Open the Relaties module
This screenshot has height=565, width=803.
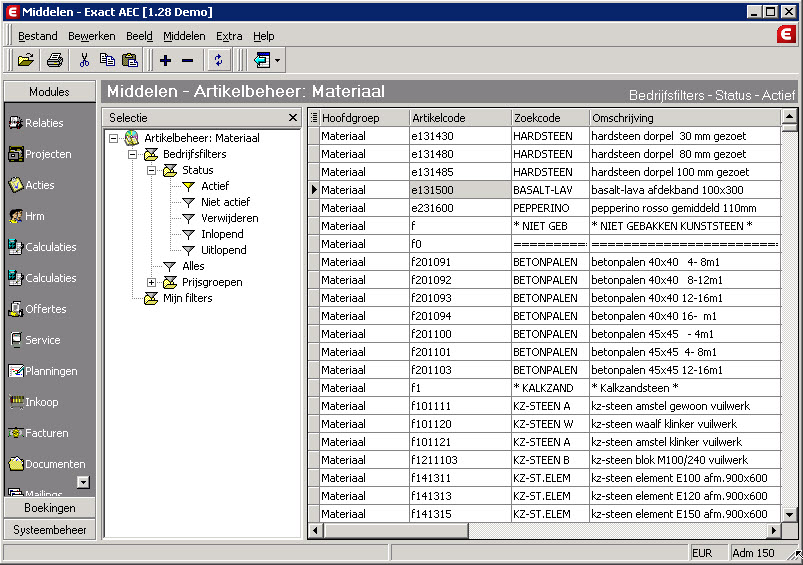tap(36, 123)
